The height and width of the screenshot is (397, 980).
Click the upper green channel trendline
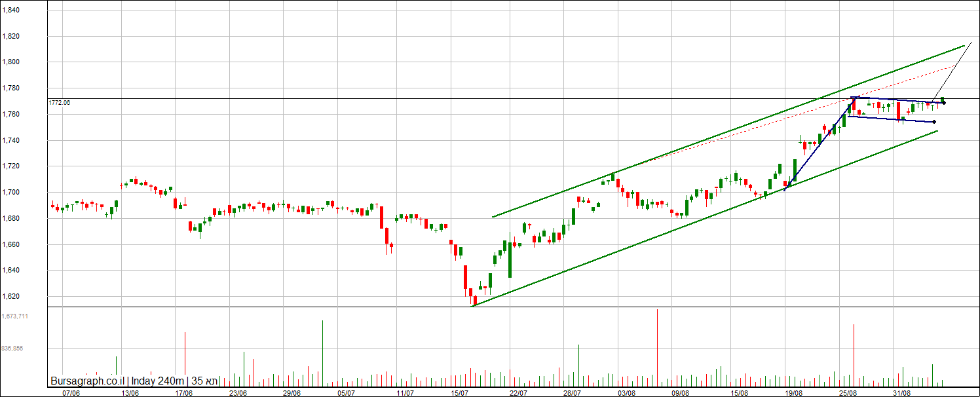click(x=729, y=131)
